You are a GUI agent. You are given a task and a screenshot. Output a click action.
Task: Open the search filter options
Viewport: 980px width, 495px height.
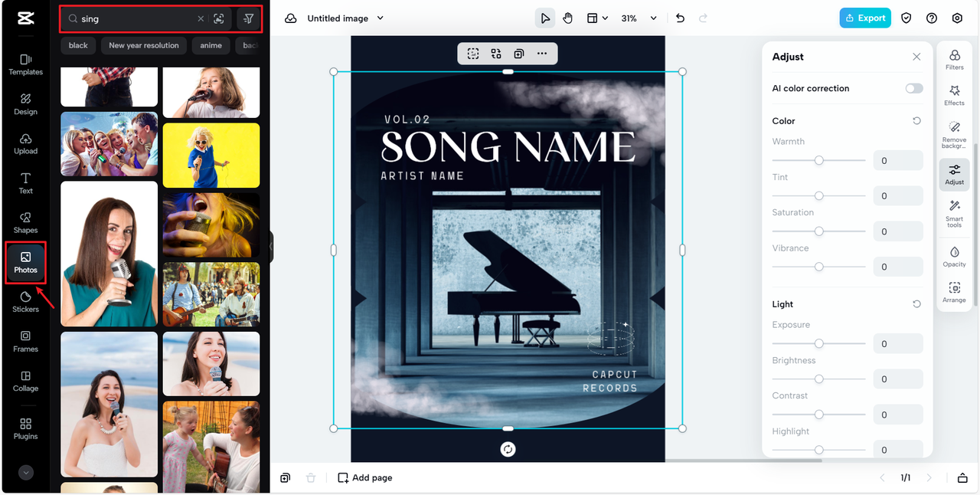pyautogui.click(x=248, y=18)
